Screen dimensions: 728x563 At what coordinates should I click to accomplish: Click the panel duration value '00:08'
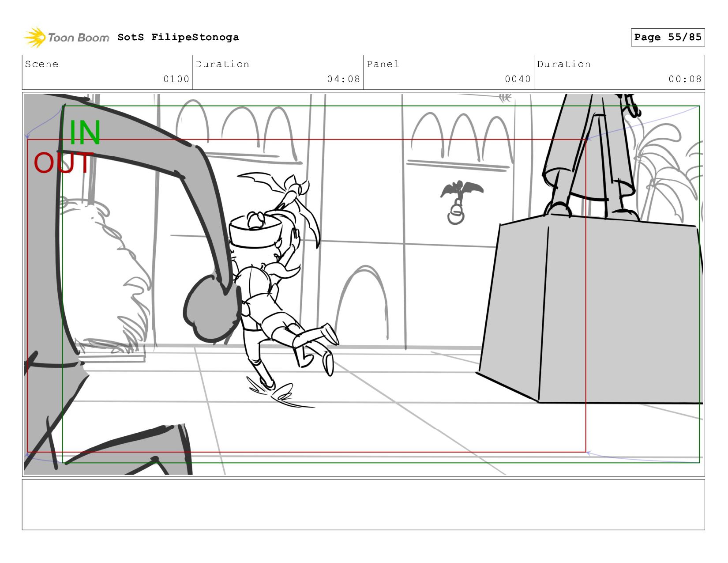coord(685,79)
